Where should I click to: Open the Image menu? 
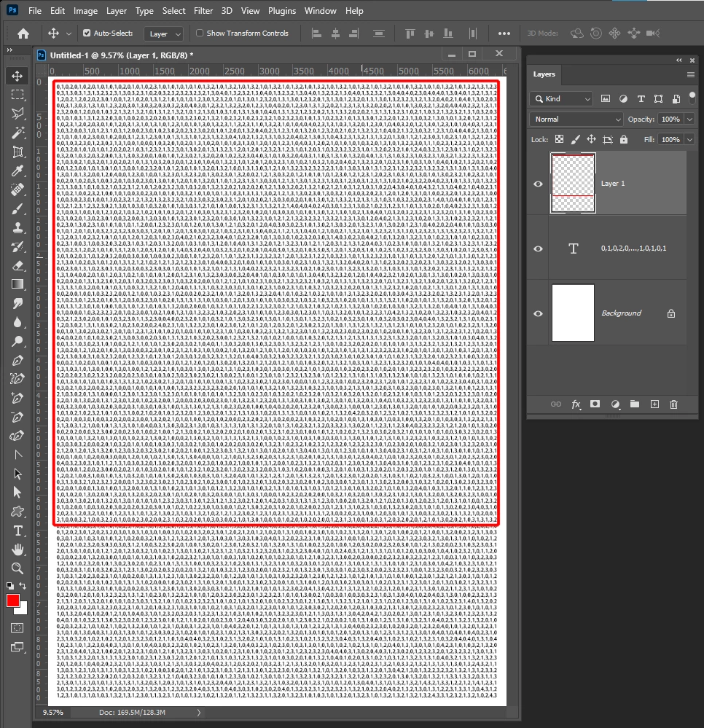pos(85,11)
